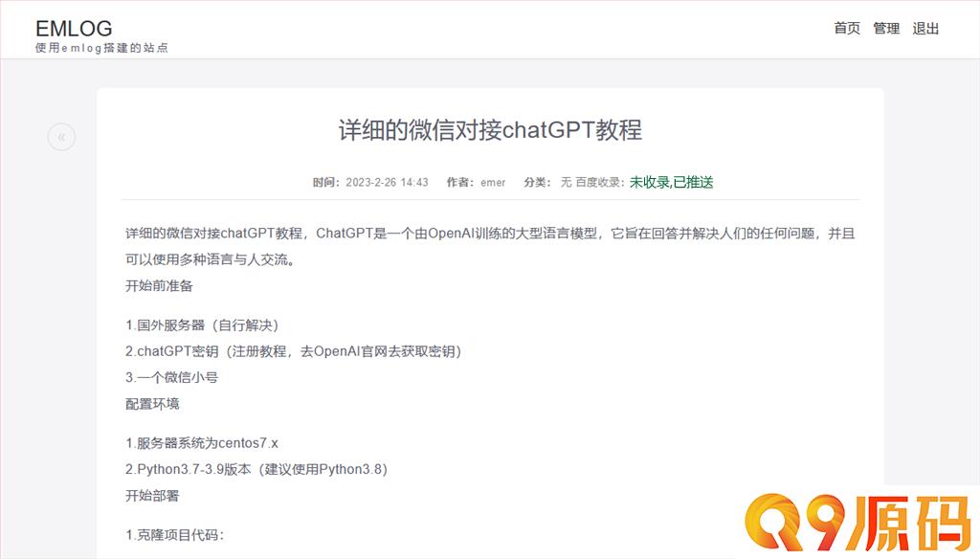Click the subtitle 使用emlog搭建的站点
Image resolution: width=980 pixels, height=559 pixels.
[101, 48]
